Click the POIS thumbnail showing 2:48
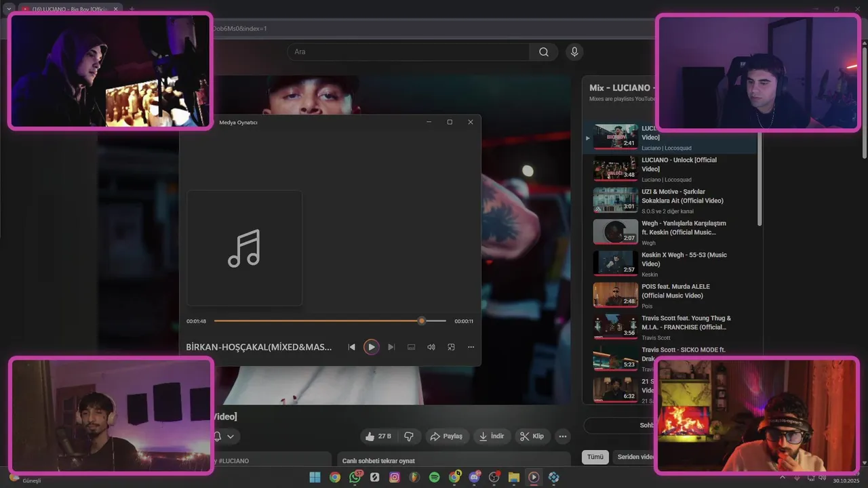Viewport: 868px width, 488px height. 615,296
